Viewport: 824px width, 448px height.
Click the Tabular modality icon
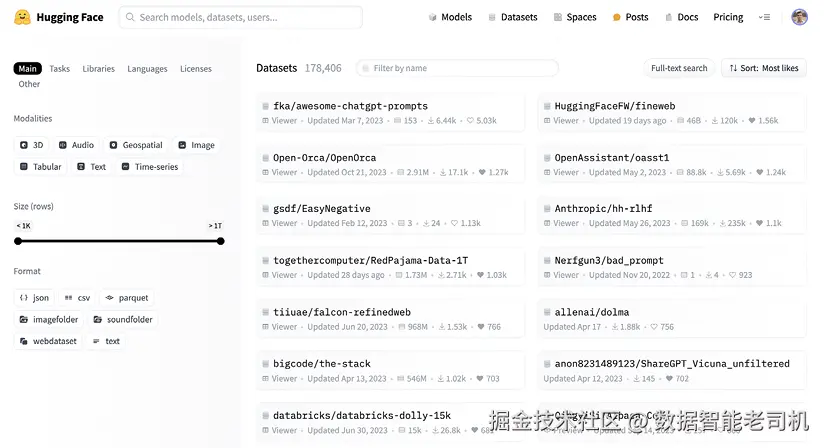(x=24, y=166)
